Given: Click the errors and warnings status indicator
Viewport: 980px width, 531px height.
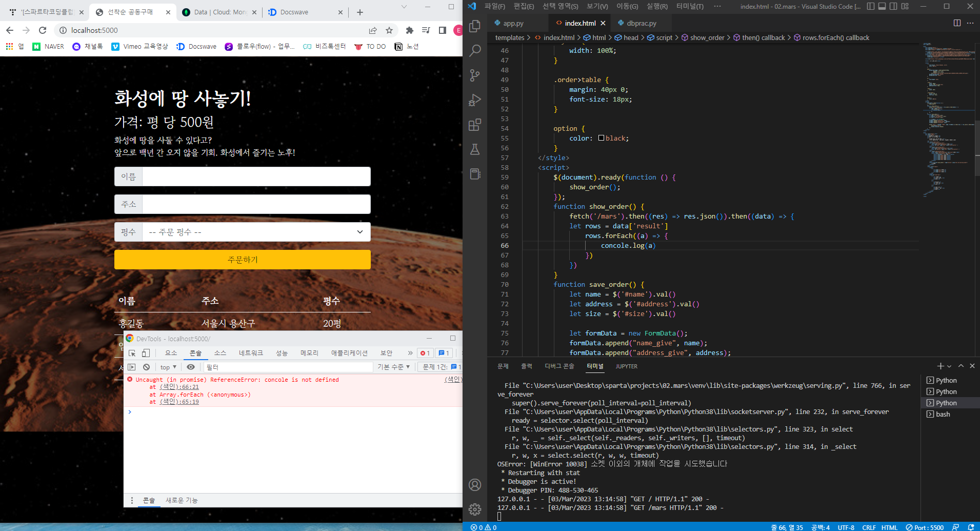Looking at the screenshot, I should click(x=483, y=527).
